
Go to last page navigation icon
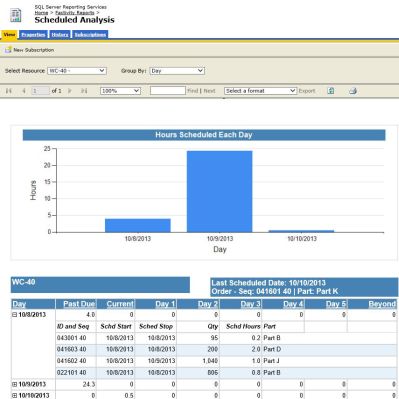click(x=84, y=91)
